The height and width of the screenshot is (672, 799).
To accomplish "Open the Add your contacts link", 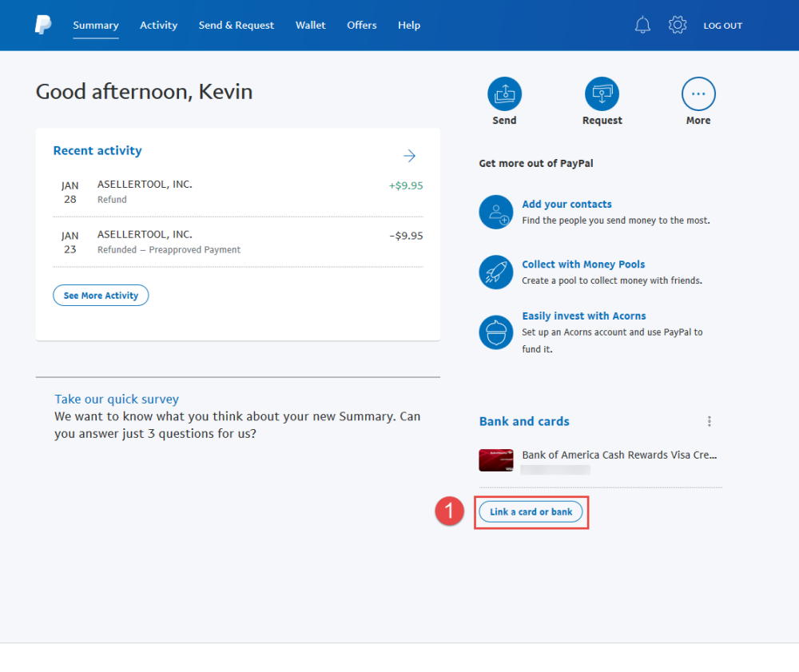I will pyautogui.click(x=566, y=204).
